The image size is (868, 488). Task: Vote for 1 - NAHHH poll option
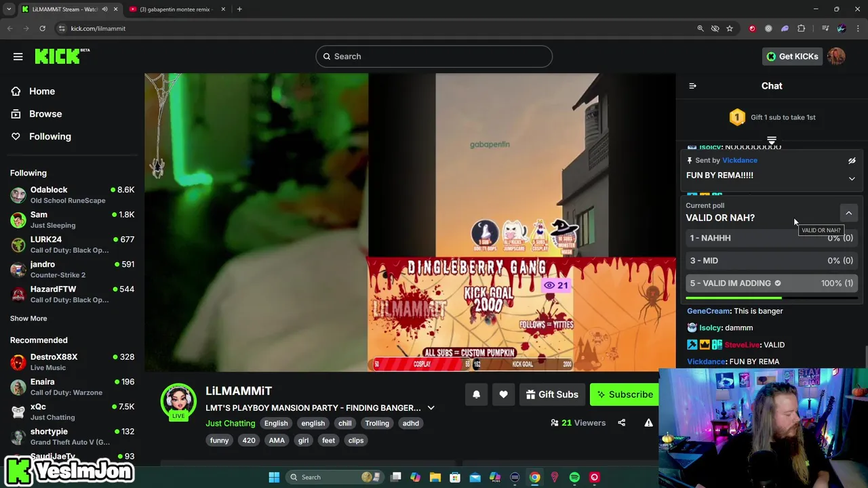pos(772,238)
